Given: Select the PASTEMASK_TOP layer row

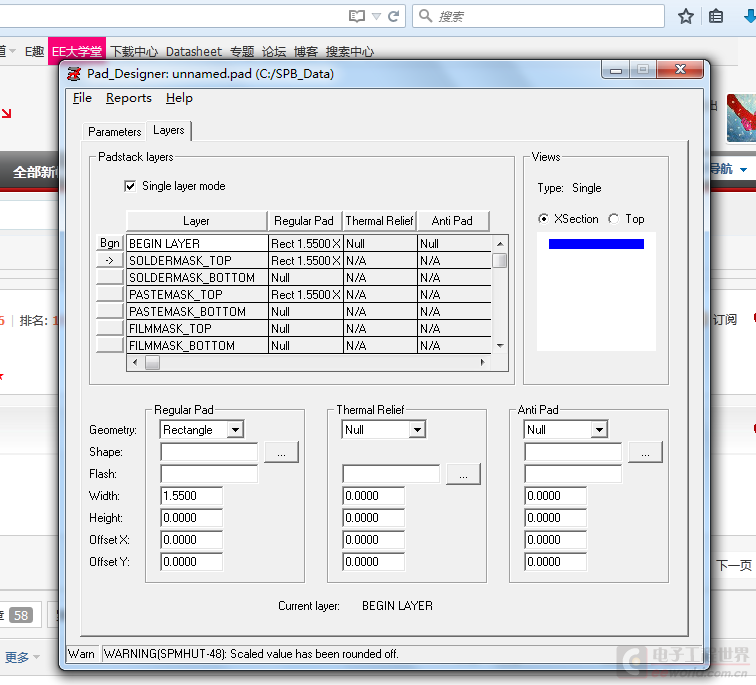Looking at the screenshot, I should click(x=309, y=295).
